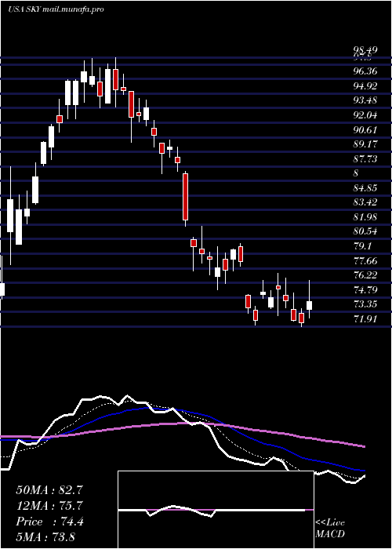This screenshot has width=392, height=549.
Task: Click the 84.85 price axis label
Action: click(365, 188)
